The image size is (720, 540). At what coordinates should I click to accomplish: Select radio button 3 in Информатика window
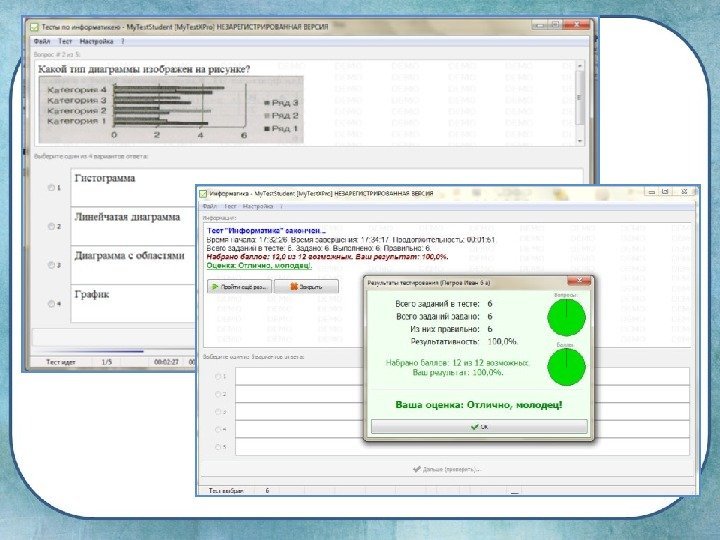click(218, 412)
